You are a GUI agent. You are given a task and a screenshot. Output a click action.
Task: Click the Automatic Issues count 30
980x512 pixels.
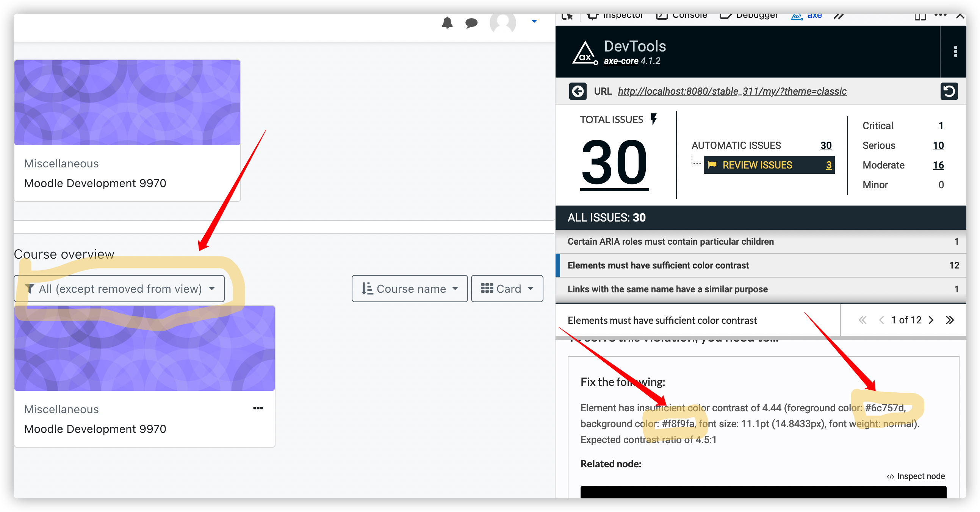click(825, 145)
